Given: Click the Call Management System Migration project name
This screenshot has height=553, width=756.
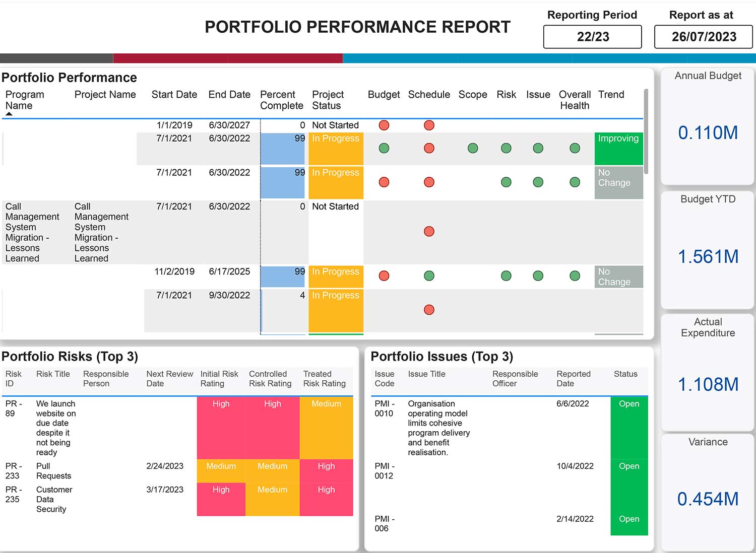Looking at the screenshot, I should (101, 233).
